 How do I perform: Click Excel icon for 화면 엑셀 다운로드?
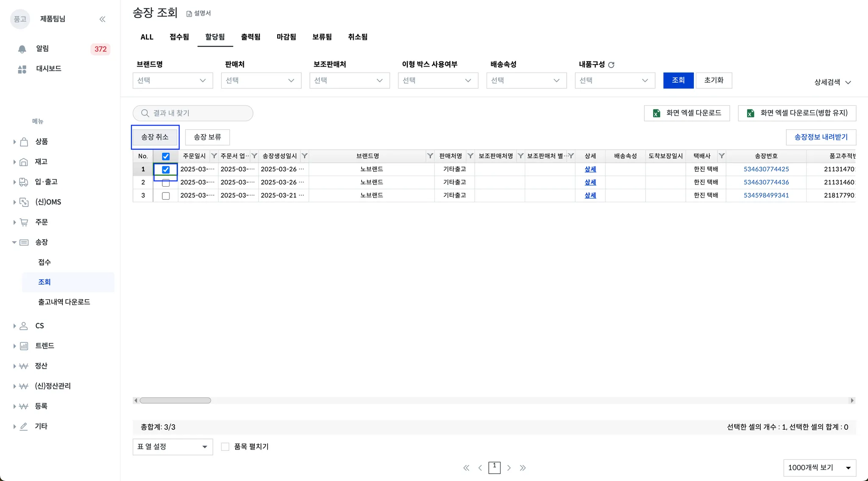pyautogui.click(x=657, y=113)
